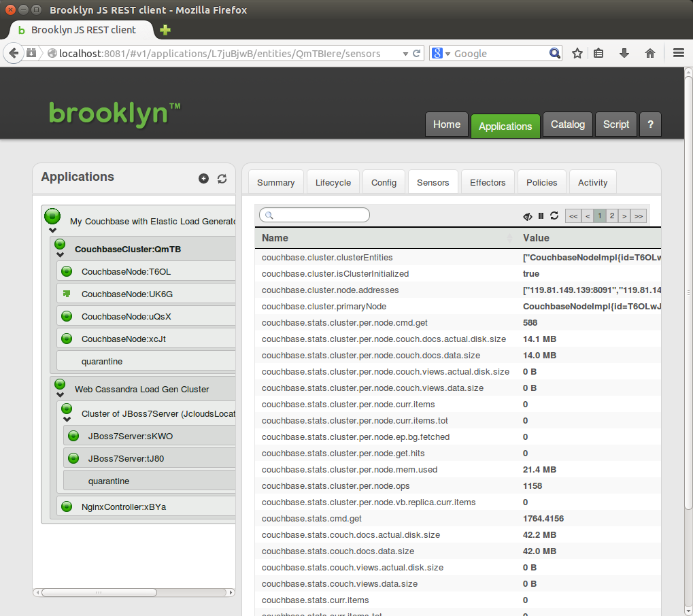The image size is (693, 616).
Task: Collapse My Couchbase application tree node
Action: coord(52,230)
